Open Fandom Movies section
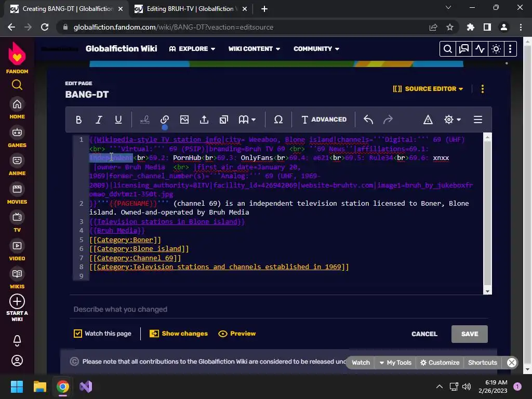 tap(17, 193)
